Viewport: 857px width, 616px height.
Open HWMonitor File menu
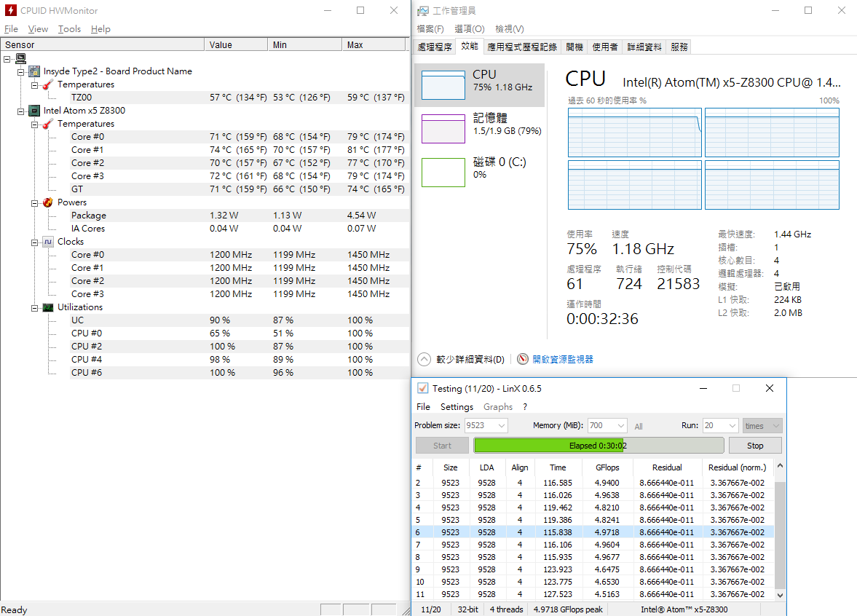(x=11, y=29)
